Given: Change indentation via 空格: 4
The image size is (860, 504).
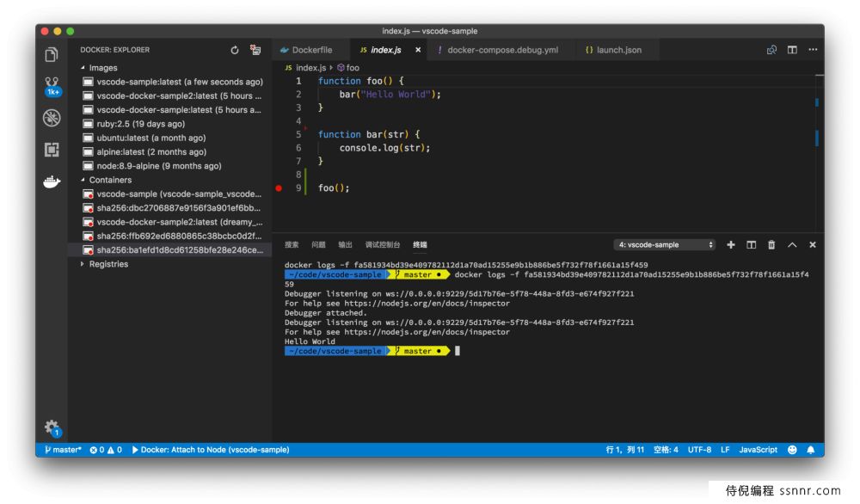Looking at the screenshot, I should [x=666, y=450].
